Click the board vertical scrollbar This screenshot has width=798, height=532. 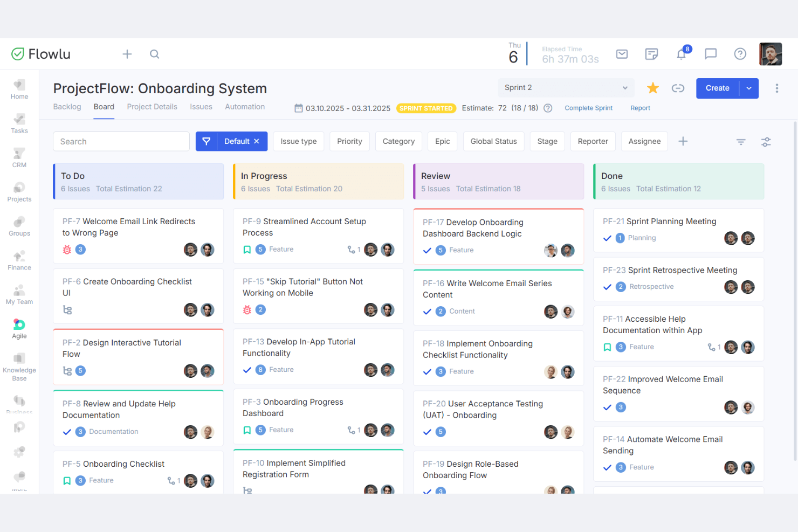tap(795, 291)
